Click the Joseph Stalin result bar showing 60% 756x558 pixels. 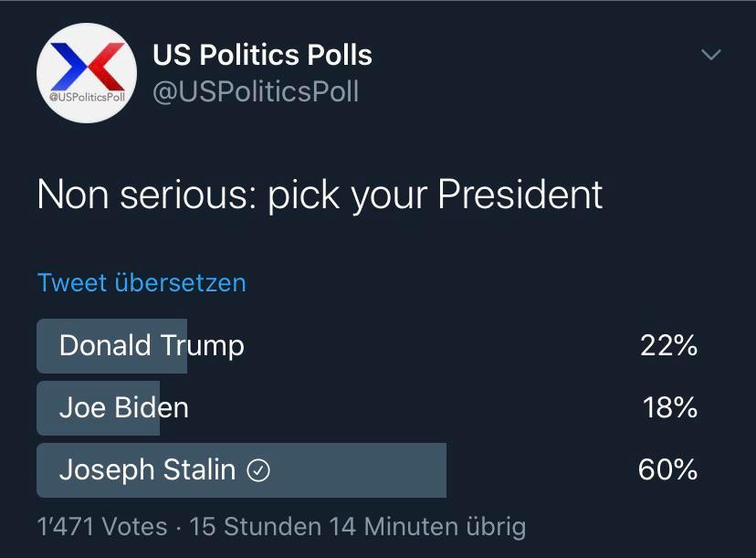coord(240,469)
